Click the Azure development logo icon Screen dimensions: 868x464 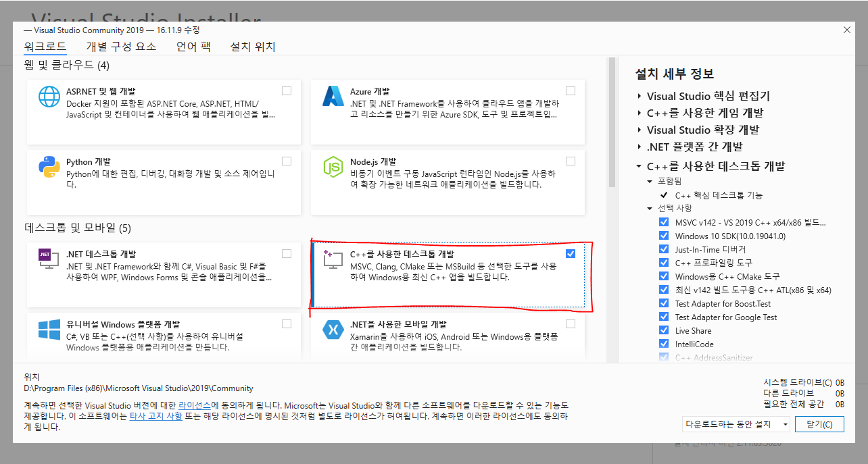pyautogui.click(x=333, y=97)
